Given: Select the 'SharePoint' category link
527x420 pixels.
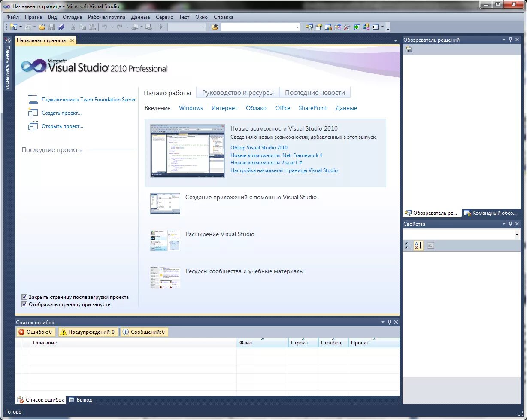Looking at the screenshot, I should 313,108.
